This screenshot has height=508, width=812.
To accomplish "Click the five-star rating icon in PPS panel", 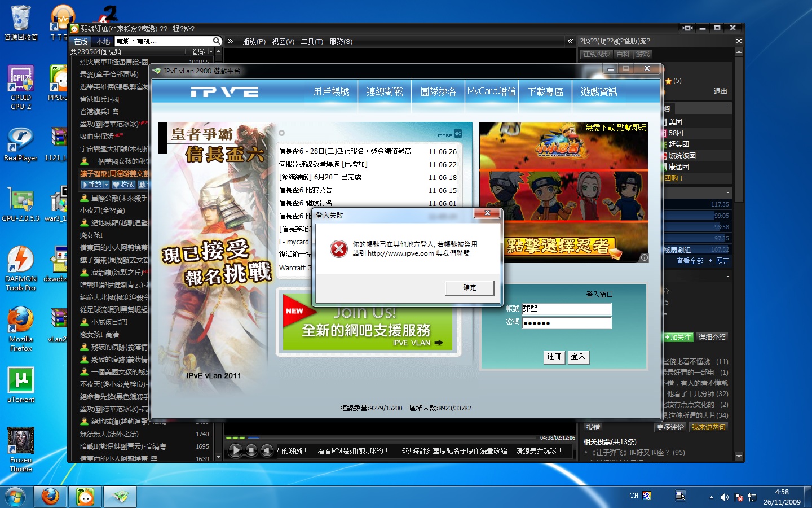I will [669, 81].
